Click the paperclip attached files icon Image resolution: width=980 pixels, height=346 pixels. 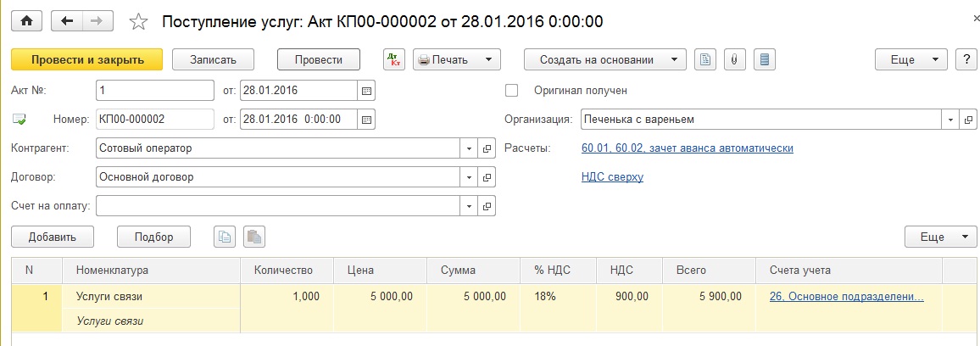pyautogui.click(x=735, y=59)
